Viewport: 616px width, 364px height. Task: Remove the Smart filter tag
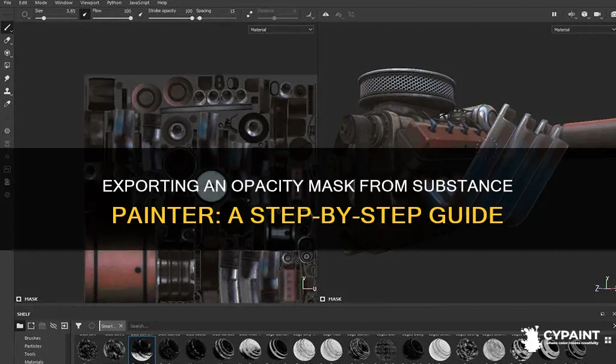click(120, 326)
